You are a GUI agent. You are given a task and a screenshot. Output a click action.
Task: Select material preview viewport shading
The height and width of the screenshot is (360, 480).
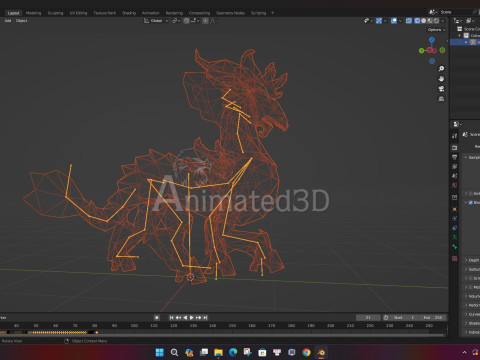430,21
